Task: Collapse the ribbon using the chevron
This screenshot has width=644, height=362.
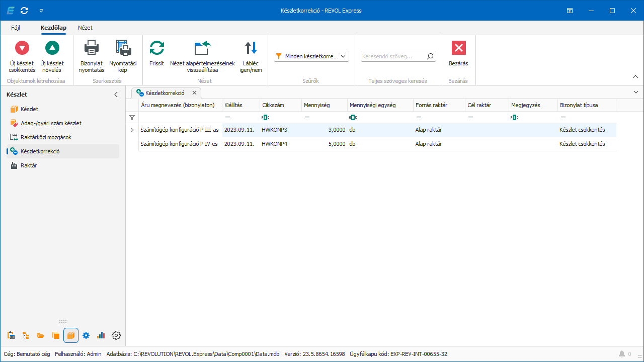Action: click(635, 76)
